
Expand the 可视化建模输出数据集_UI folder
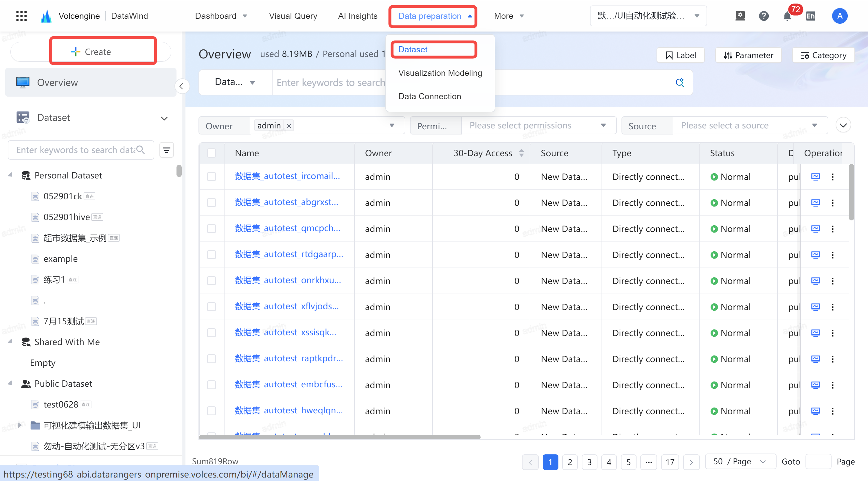pos(20,425)
